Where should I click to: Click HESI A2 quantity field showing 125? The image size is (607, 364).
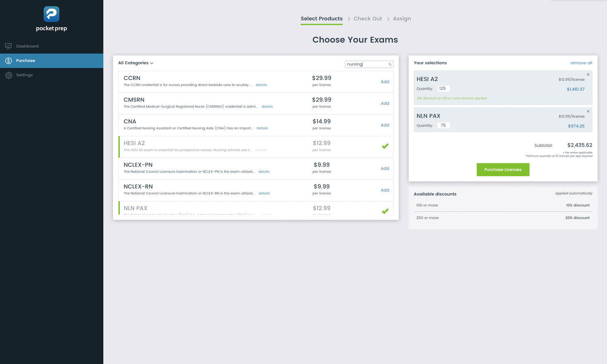point(444,89)
